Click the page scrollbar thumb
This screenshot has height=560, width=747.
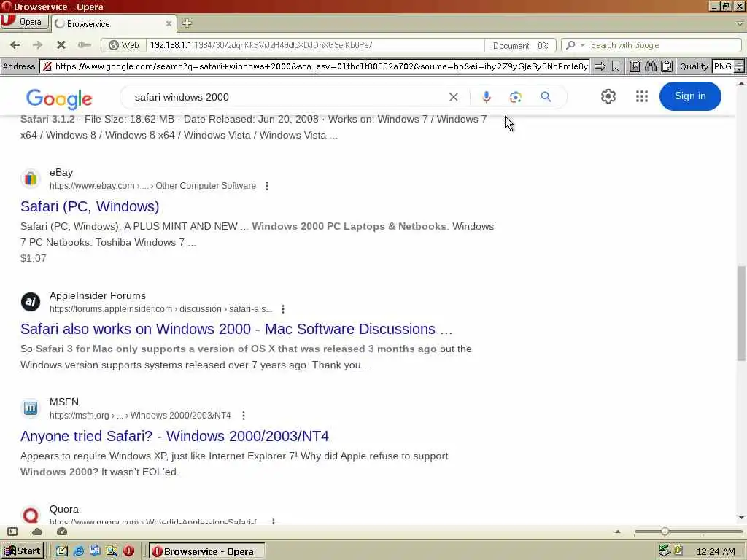click(x=741, y=314)
